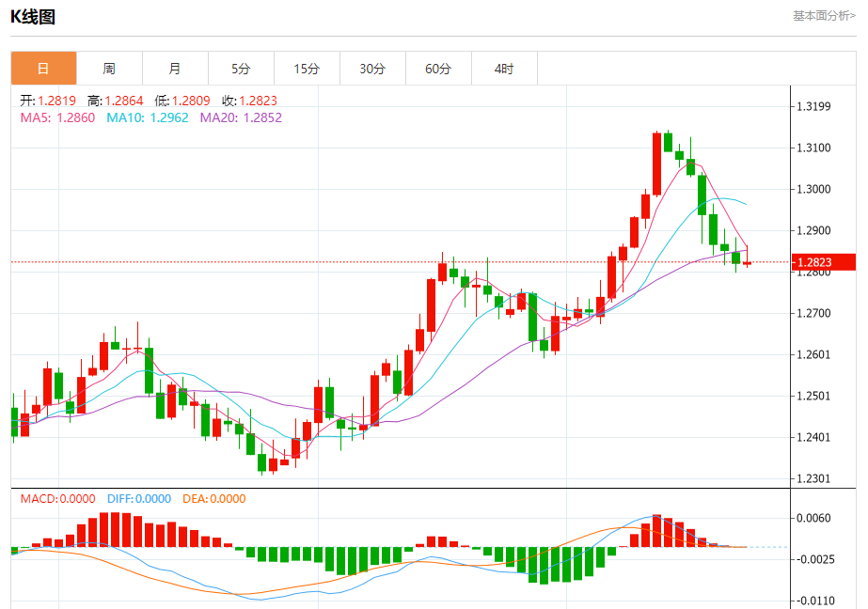Open the 60分 interval tab
Image resolution: width=868 pixels, height=609 pixels.
(x=438, y=69)
